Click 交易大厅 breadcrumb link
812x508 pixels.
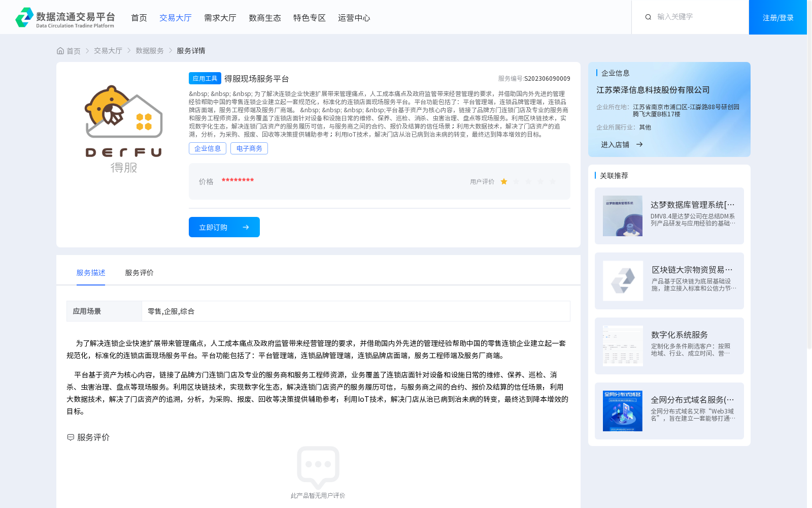108,51
